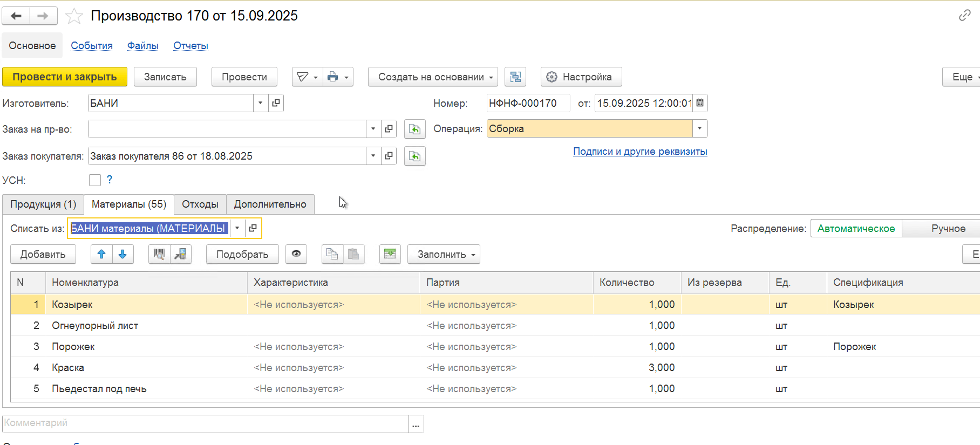Toggle the УСН checkbox
This screenshot has width=980, height=445.
tap(95, 180)
